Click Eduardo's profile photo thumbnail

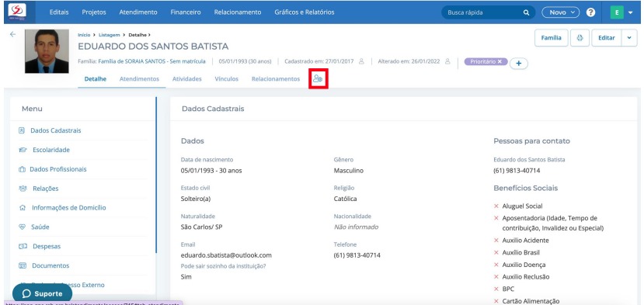[x=47, y=51]
